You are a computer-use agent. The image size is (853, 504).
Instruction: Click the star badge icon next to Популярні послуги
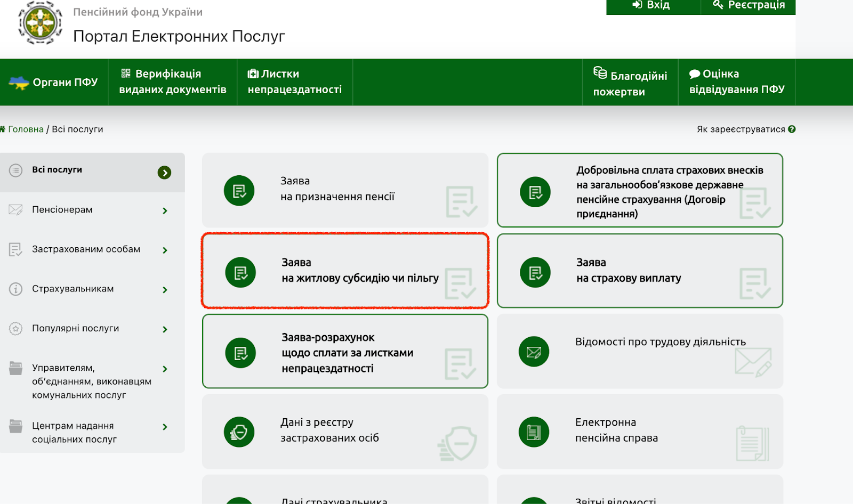15,329
